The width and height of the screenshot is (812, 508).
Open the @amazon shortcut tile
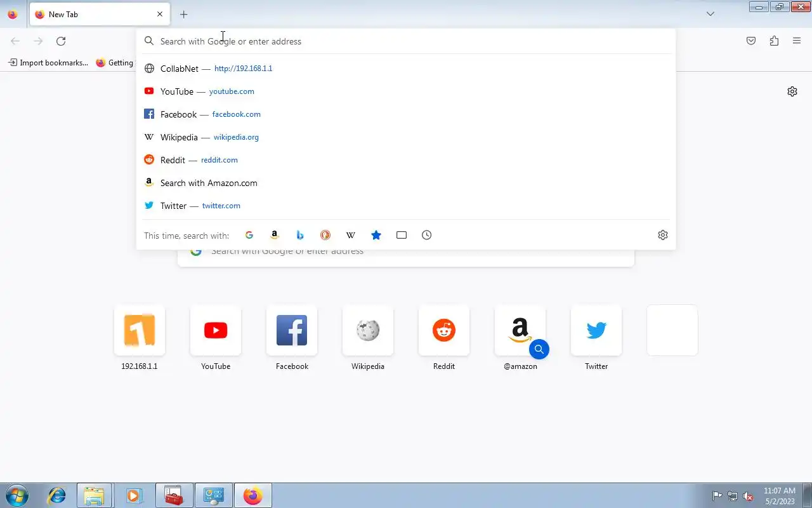coord(520,330)
